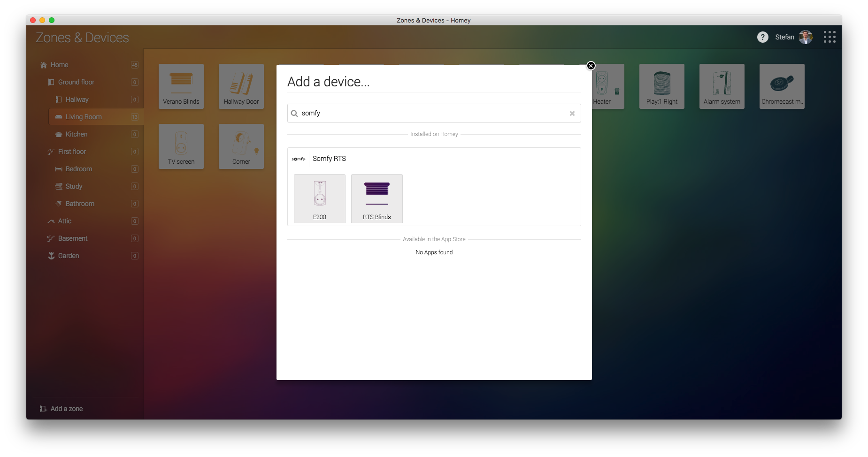Click the Attic roof icon
868x457 pixels.
(x=51, y=221)
